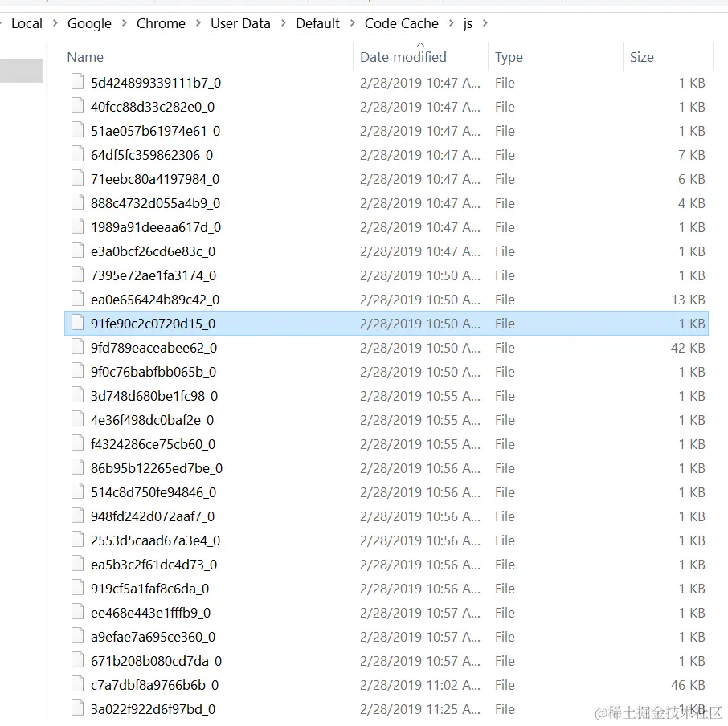This screenshot has height=726, width=728.
Task: Click 42 KB size of 9fd789eaceabee62_0
Action: tap(688, 348)
